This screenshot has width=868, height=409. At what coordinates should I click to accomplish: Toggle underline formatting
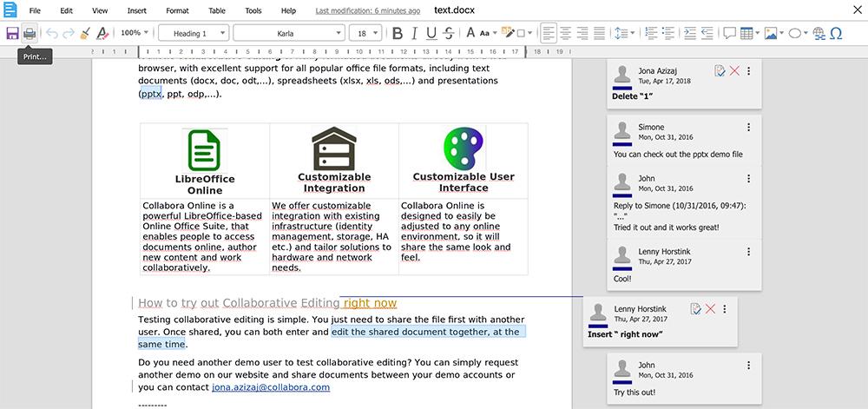(x=431, y=33)
